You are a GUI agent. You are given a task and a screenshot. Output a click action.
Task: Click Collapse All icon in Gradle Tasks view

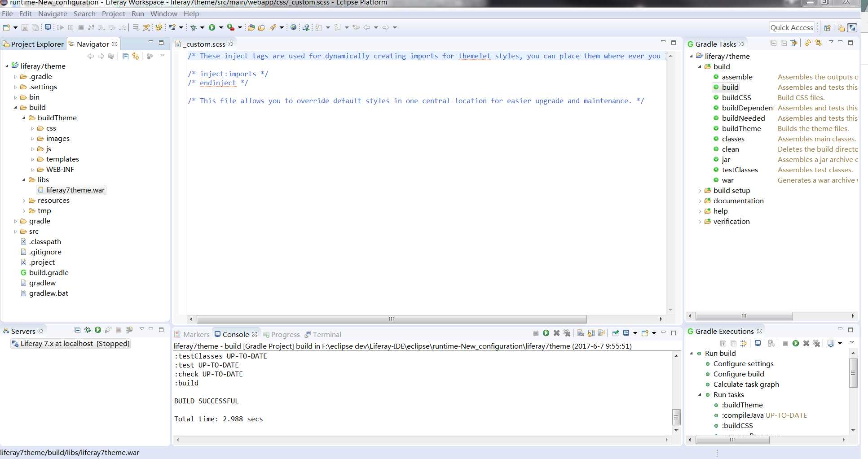[784, 43]
